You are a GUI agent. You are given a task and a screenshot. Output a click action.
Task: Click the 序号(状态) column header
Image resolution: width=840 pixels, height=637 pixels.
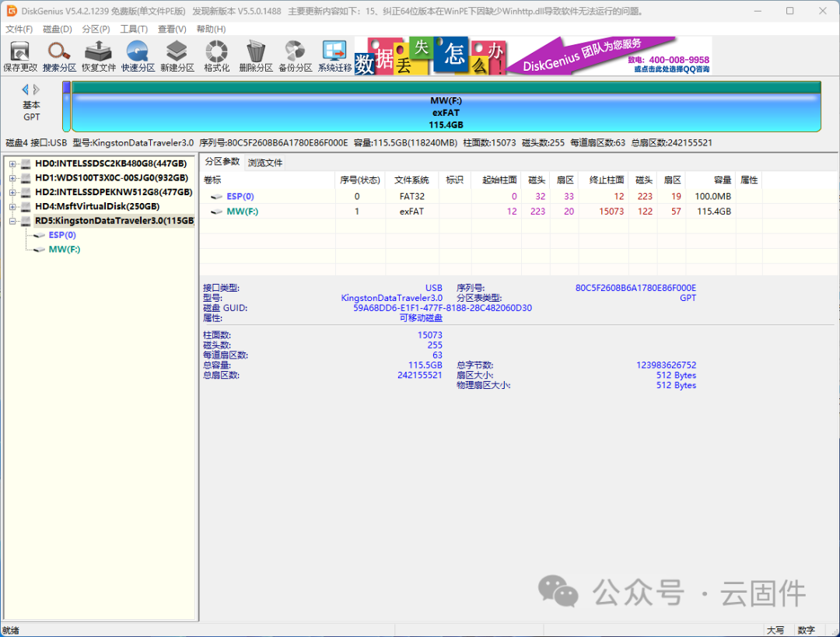pyautogui.click(x=361, y=180)
